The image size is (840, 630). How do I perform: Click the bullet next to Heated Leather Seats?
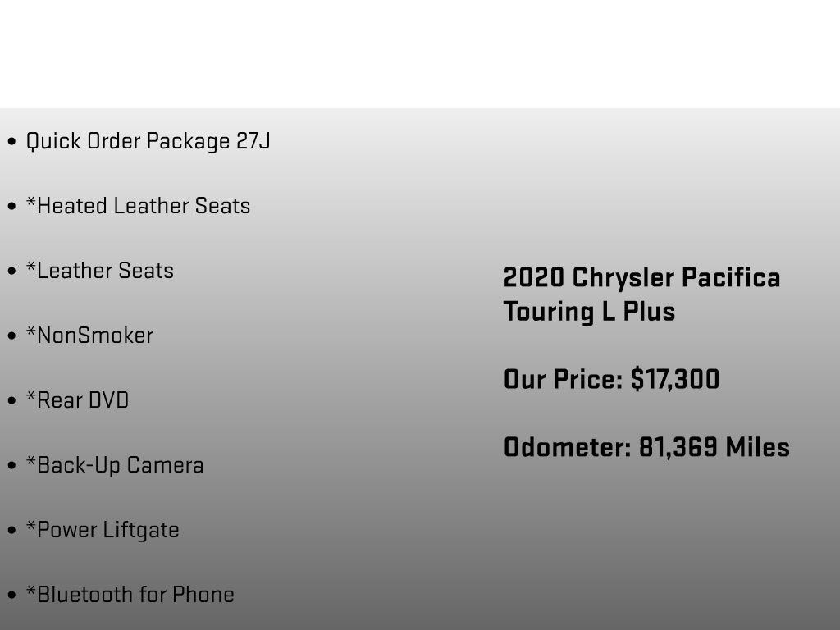11,206
